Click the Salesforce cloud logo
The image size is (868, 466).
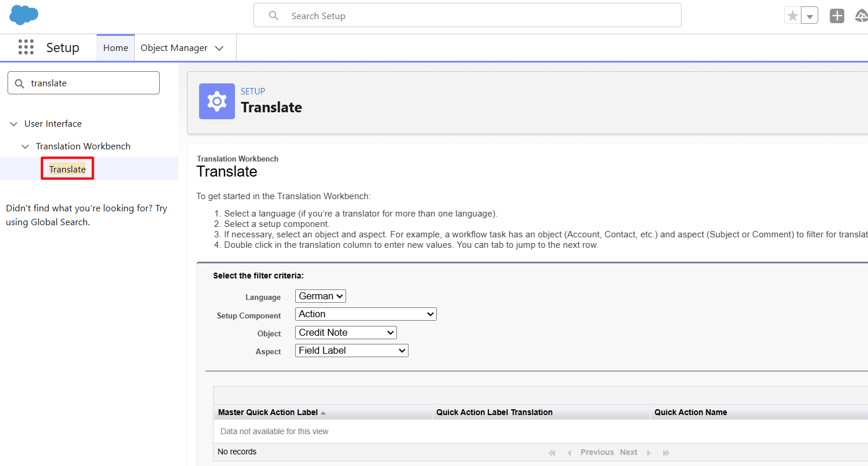[24, 14]
